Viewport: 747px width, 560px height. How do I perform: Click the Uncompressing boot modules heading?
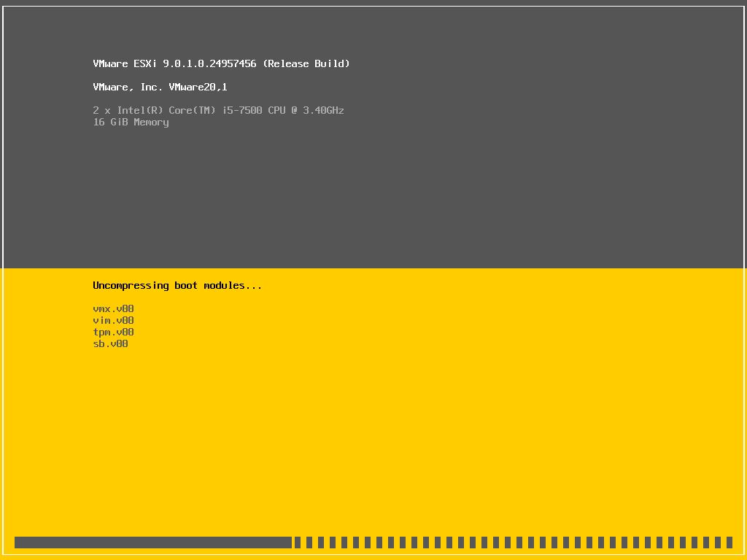[177, 285]
